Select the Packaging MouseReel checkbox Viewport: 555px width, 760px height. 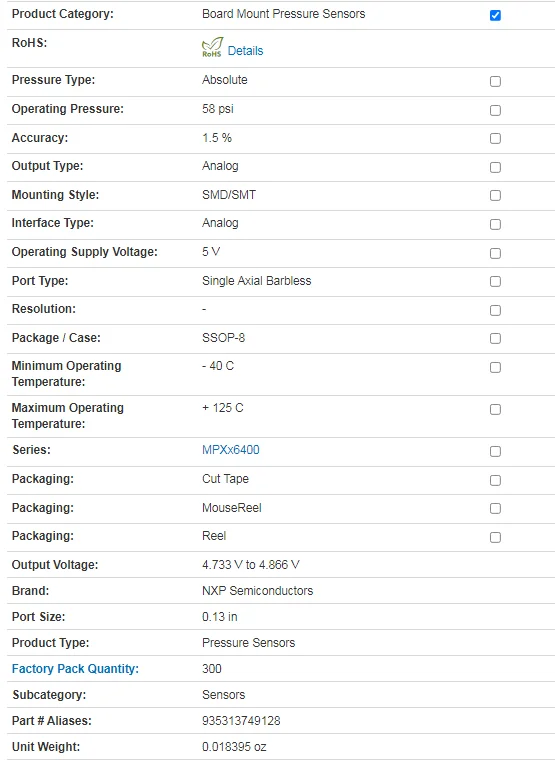click(495, 508)
